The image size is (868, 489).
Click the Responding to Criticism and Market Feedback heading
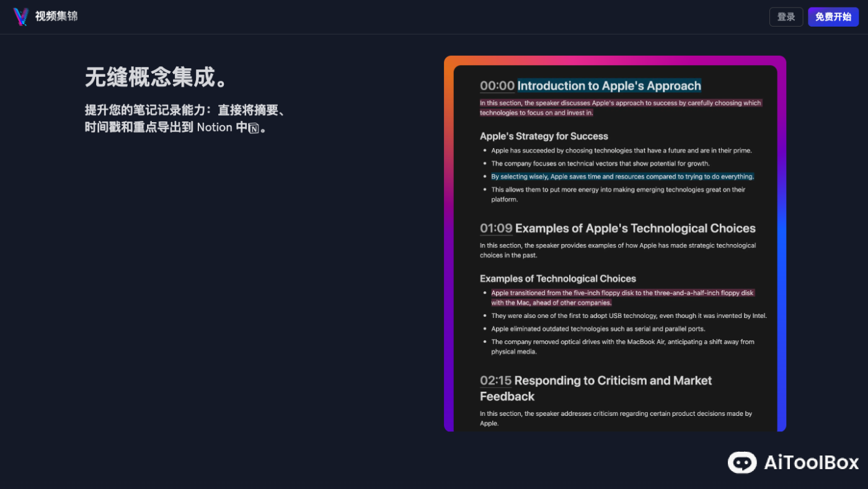click(x=613, y=381)
